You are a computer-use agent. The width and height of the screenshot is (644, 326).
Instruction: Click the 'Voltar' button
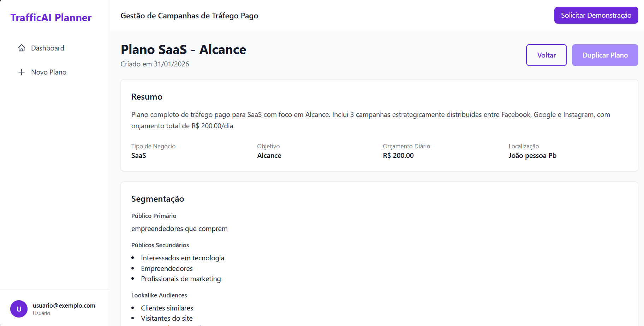(546, 55)
